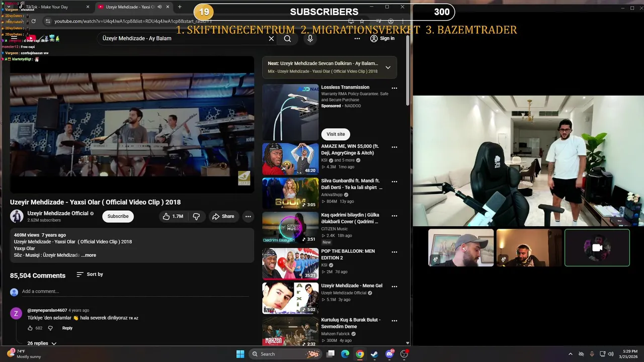Select the gray-cap participant video tile

(461, 248)
